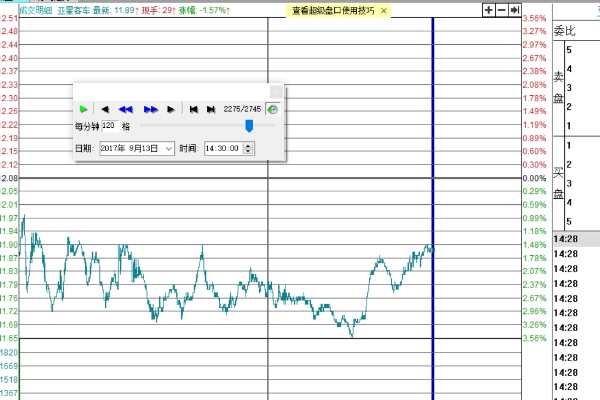Image resolution: width=600 pixels, height=400 pixels.
Task: Dismiss the yellow tips banner
Action: (x=385, y=9)
